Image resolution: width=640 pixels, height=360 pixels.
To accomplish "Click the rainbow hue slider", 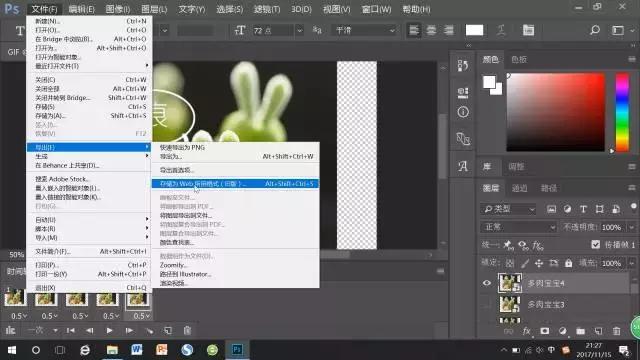I will click(622, 113).
